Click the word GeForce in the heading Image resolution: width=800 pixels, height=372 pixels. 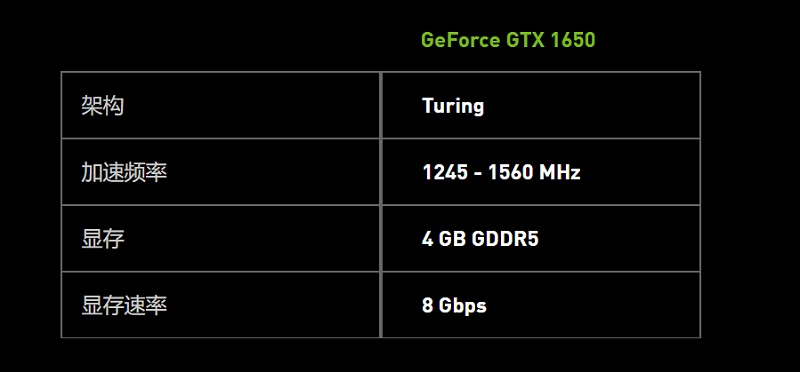pyautogui.click(x=460, y=40)
